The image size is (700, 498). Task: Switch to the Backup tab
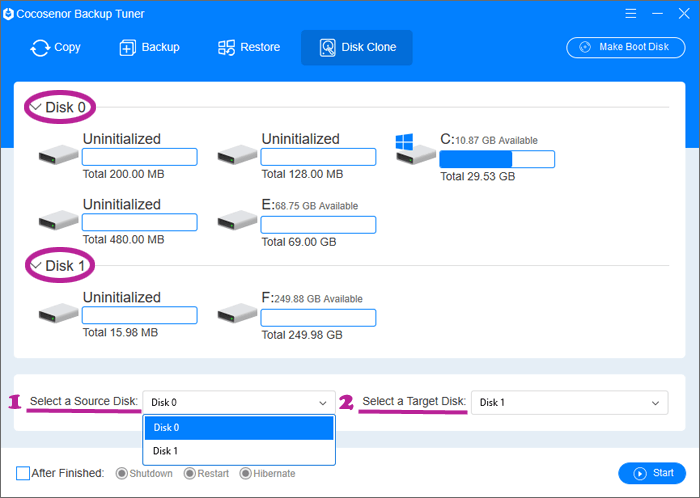pyautogui.click(x=150, y=47)
